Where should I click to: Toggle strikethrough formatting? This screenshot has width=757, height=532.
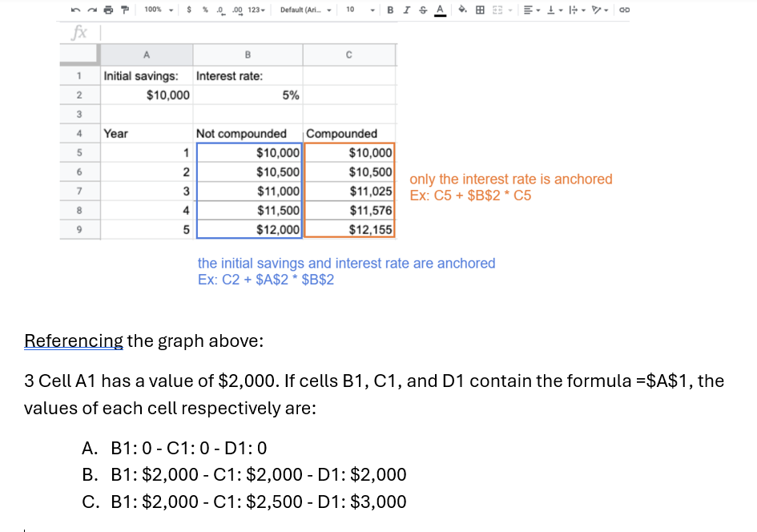422,10
